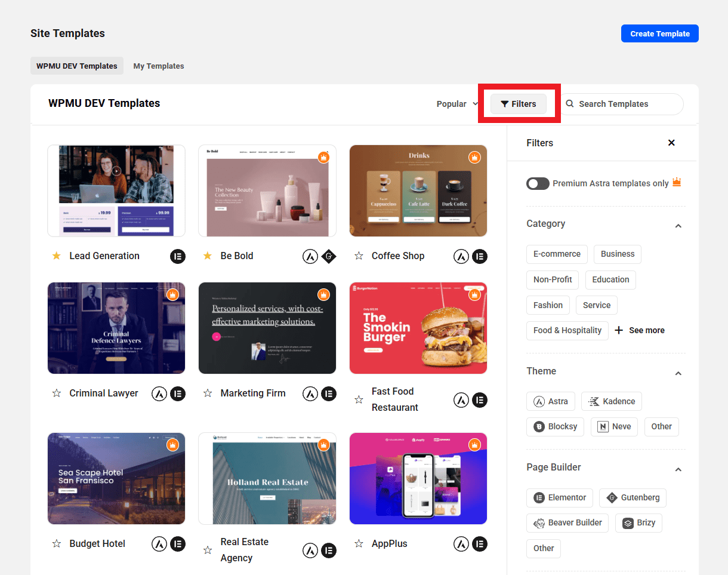Favorite the Budget Hotel template star
Screen dimensions: 728x575
(57, 543)
